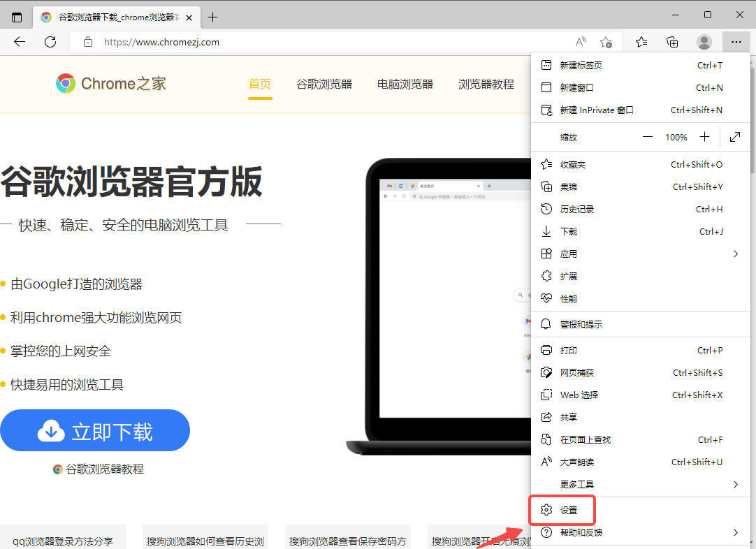Select 打印 from the menu
This screenshot has height=549, width=756.
pos(640,351)
